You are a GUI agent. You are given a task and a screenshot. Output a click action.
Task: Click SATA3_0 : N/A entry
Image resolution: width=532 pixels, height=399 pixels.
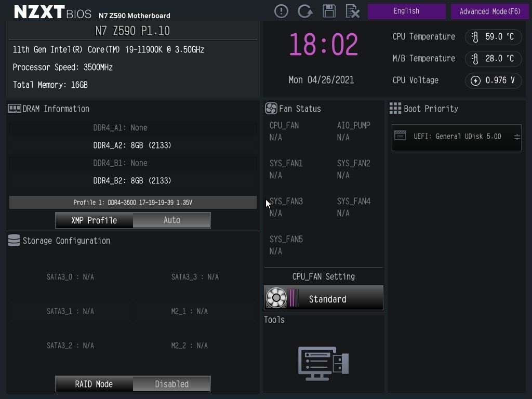(70, 277)
